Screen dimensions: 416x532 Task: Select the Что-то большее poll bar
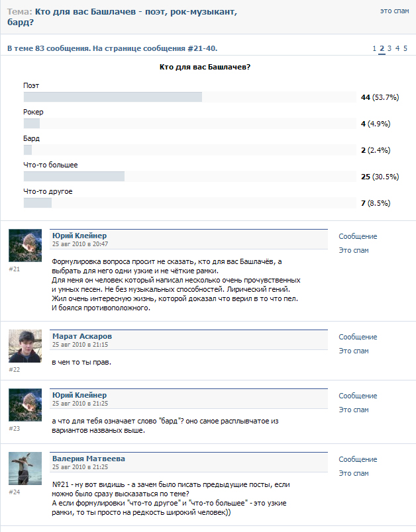pyautogui.click(x=190, y=177)
